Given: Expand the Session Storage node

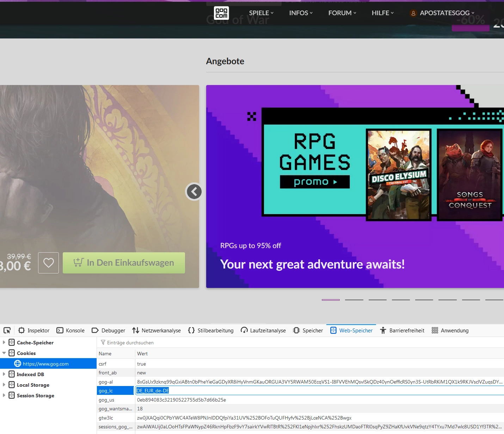Looking at the screenshot, I should 4,395.
